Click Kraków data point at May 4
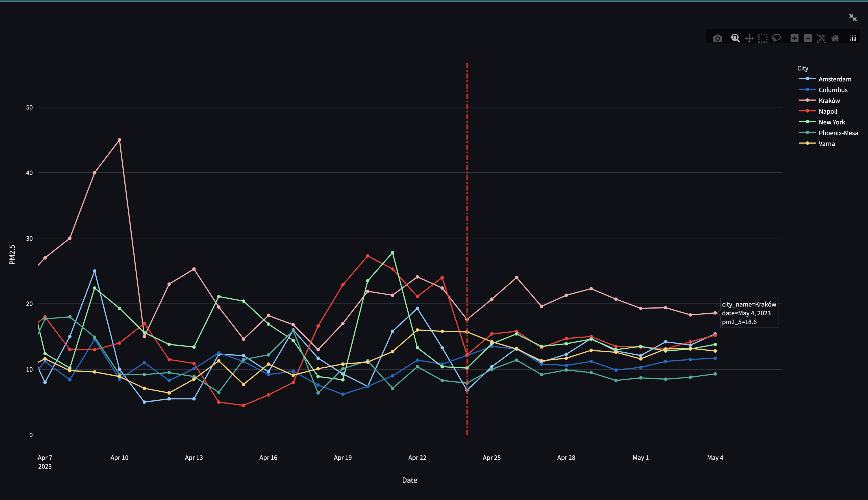The image size is (868, 500). pos(715,313)
